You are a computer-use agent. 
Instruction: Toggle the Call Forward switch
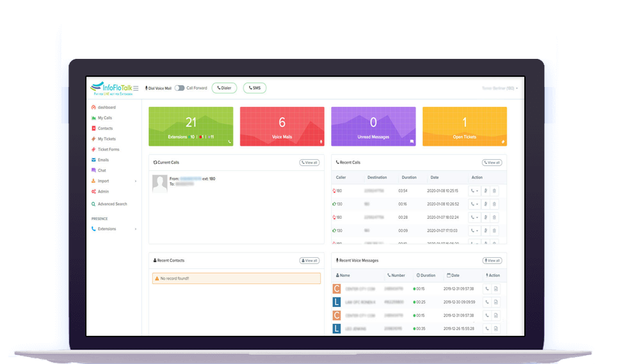[179, 88]
